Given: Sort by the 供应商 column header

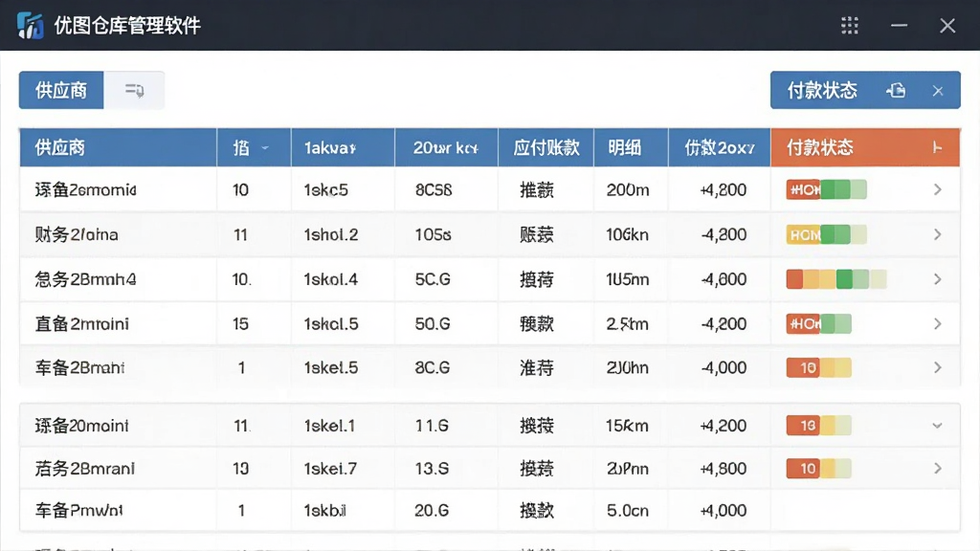Looking at the screenshot, I should pyautogui.click(x=118, y=148).
